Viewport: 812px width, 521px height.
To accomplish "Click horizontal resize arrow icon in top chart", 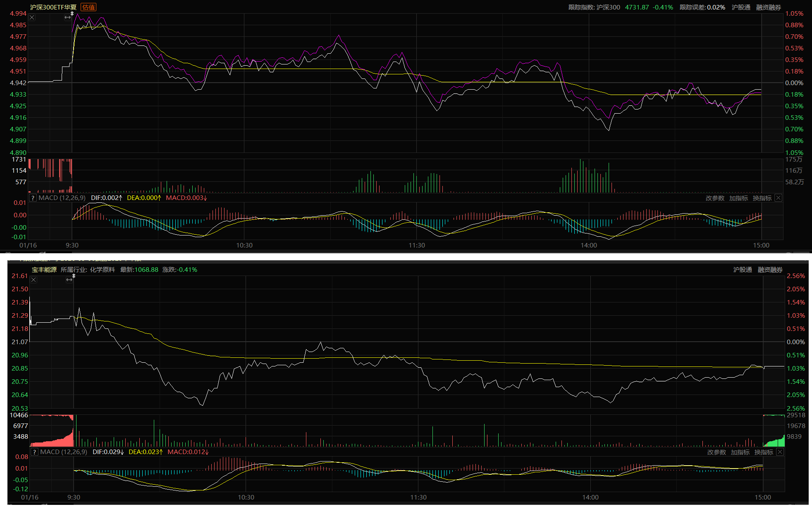I will click(67, 17).
